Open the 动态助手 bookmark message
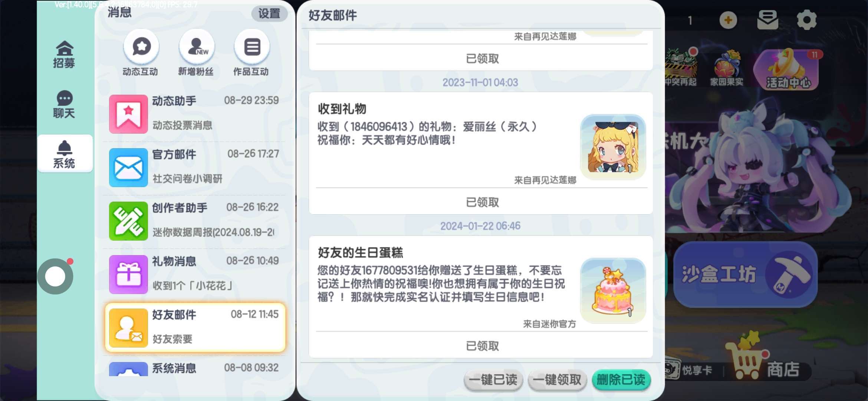Screen dimensions: 868x401 [x=195, y=114]
